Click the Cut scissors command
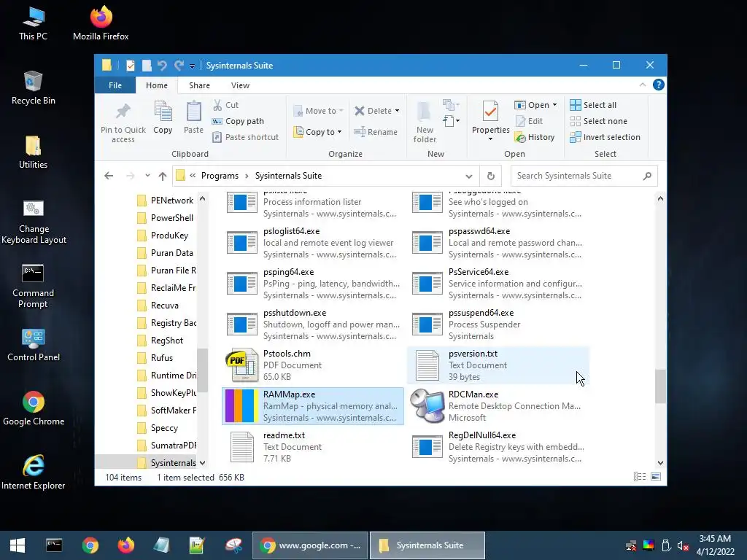 (x=226, y=105)
